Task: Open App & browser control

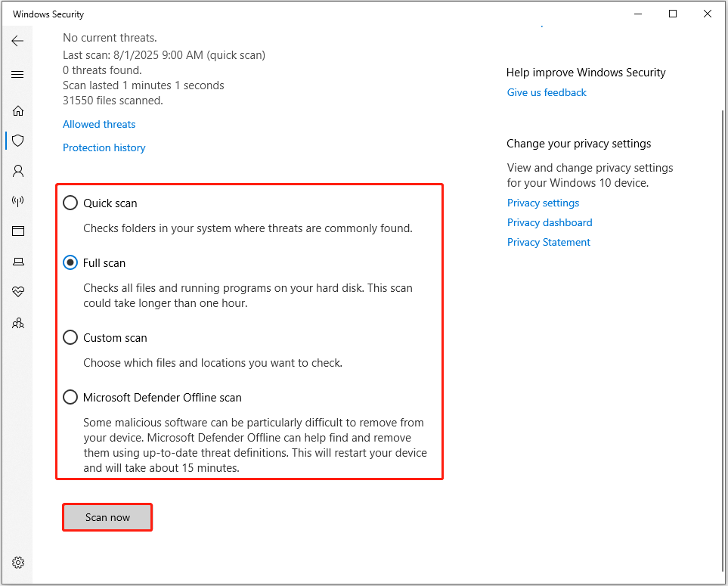Action: 17,231
